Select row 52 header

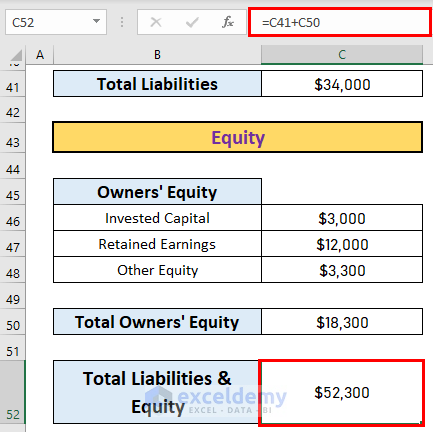coord(13,392)
